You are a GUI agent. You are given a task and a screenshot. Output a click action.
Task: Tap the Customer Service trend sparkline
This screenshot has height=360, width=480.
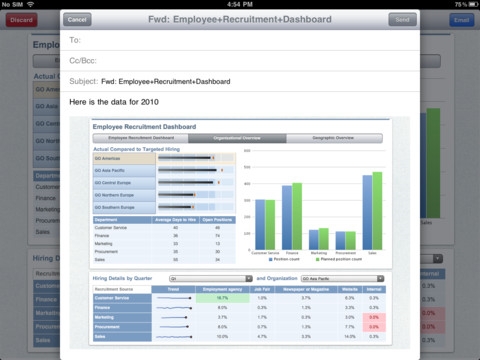pyautogui.click(x=174, y=298)
